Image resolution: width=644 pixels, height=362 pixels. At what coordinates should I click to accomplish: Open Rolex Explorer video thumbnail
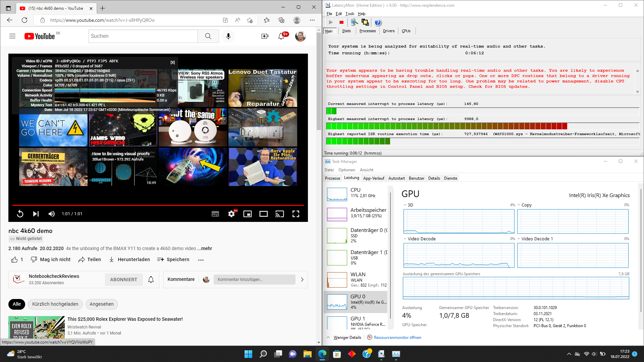pyautogui.click(x=37, y=327)
